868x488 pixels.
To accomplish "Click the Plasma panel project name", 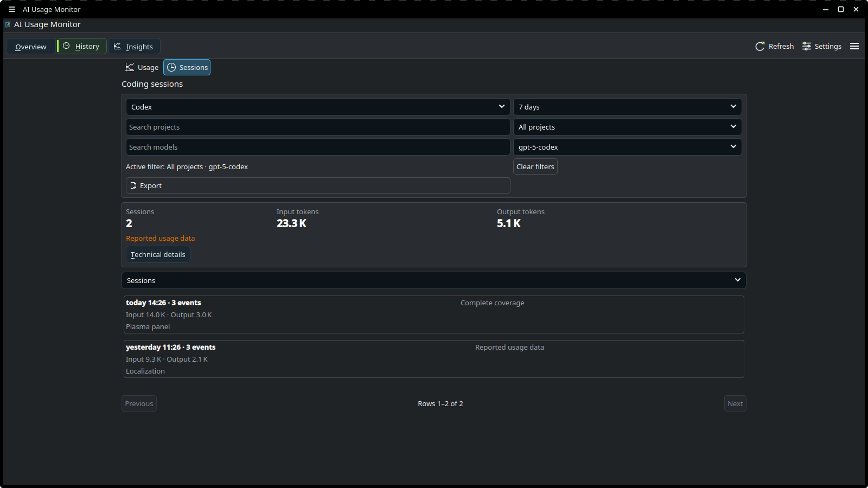I will pos(148,326).
